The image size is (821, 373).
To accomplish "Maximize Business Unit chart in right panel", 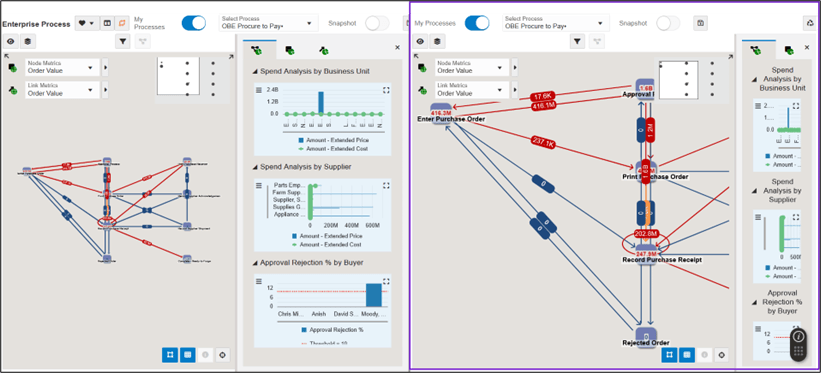I will tap(796, 106).
